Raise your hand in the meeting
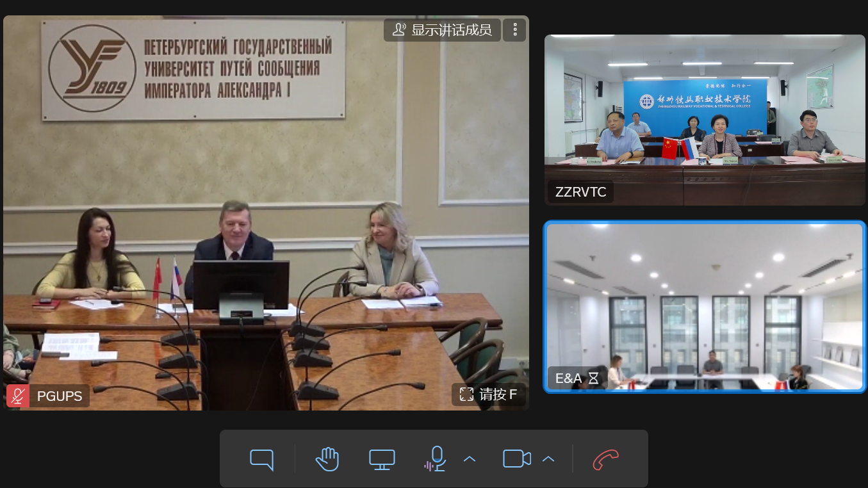Image resolution: width=868 pixels, height=488 pixels. [x=327, y=459]
